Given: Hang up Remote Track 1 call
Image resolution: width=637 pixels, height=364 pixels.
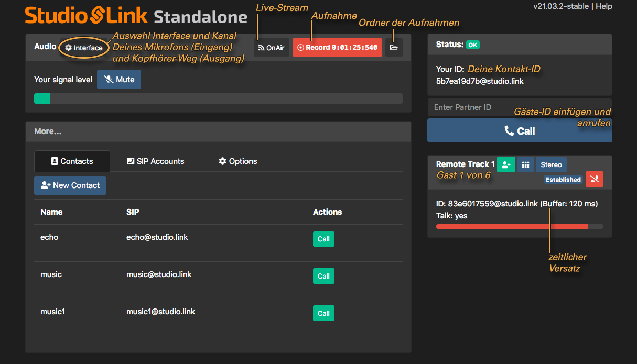Looking at the screenshot, I should 595,179.
